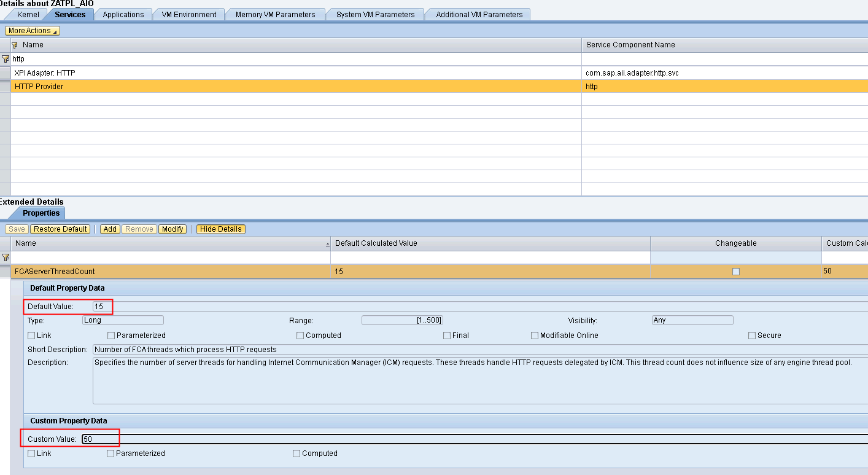Image resolution: width=868 pixels, height=475 pixels.
Task: Click the Short Description field
Action: coord(480,349)
